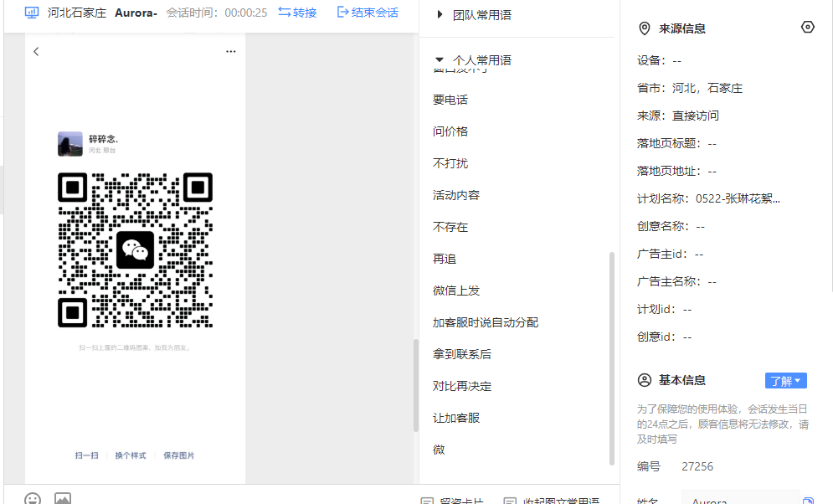Click the session title Aurora-

(136, 13)
